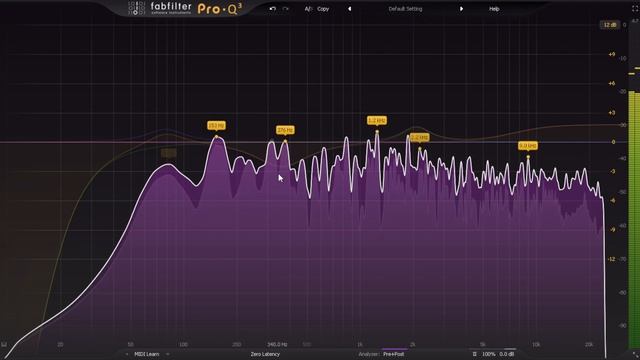Select the 153 Hz EQ band label
The width and height of the screenshot is (640, 360).
pos(216,126)
